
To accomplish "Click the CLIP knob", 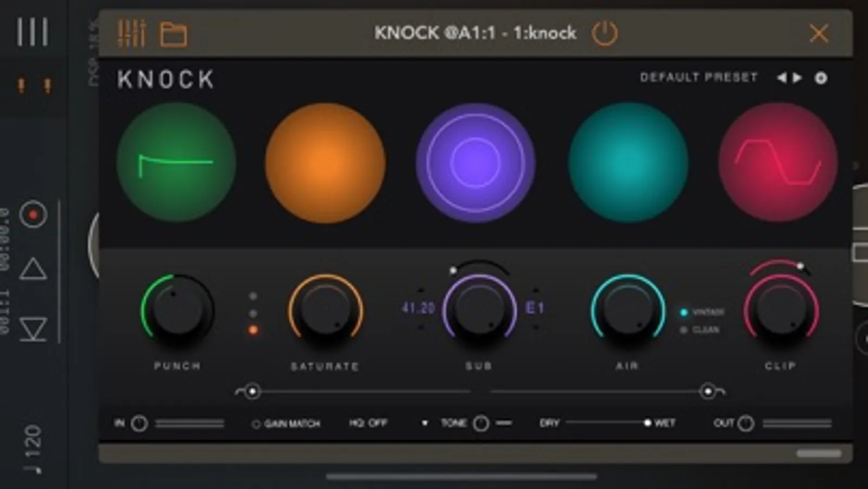I will point(781,310).
